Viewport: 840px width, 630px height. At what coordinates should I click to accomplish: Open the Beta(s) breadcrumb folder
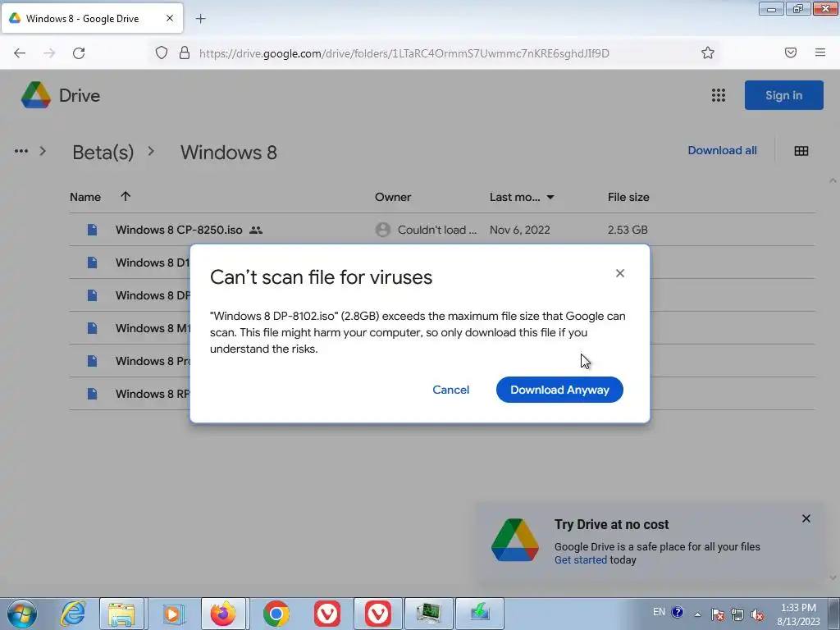[103, 152]
